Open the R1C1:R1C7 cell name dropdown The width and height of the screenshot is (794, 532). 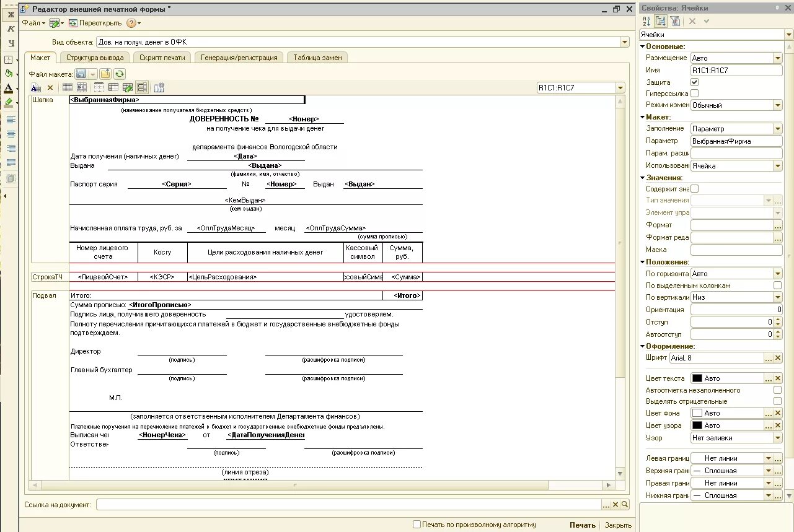click(620, 88)
